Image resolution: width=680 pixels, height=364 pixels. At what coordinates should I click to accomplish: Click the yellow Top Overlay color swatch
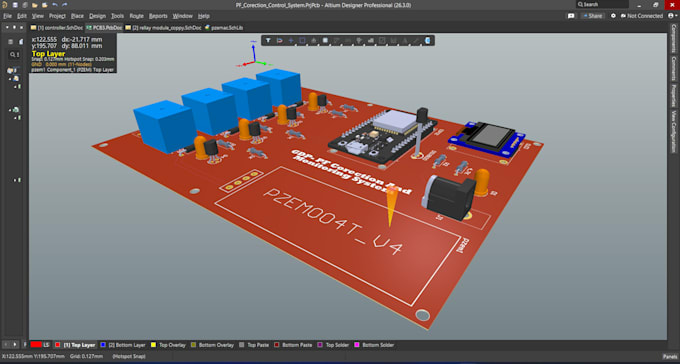click(x=153, y=345)
